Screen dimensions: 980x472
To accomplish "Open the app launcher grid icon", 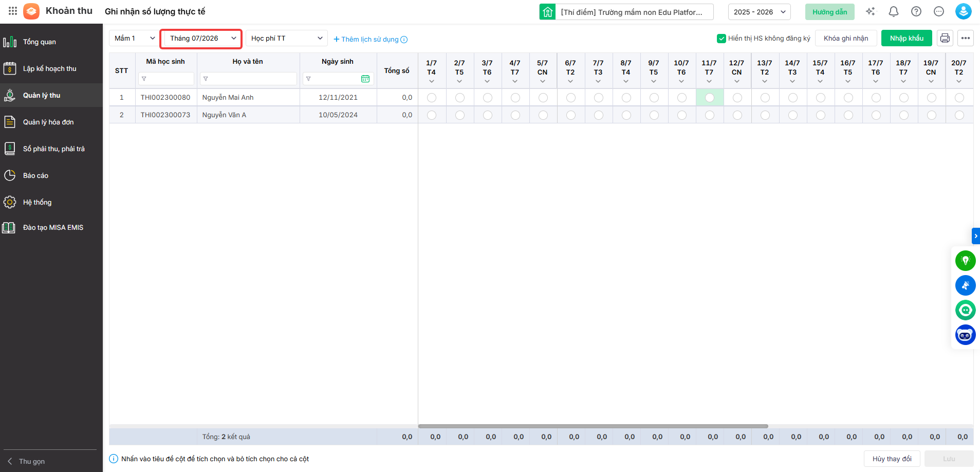I will (x=13, y=11).
